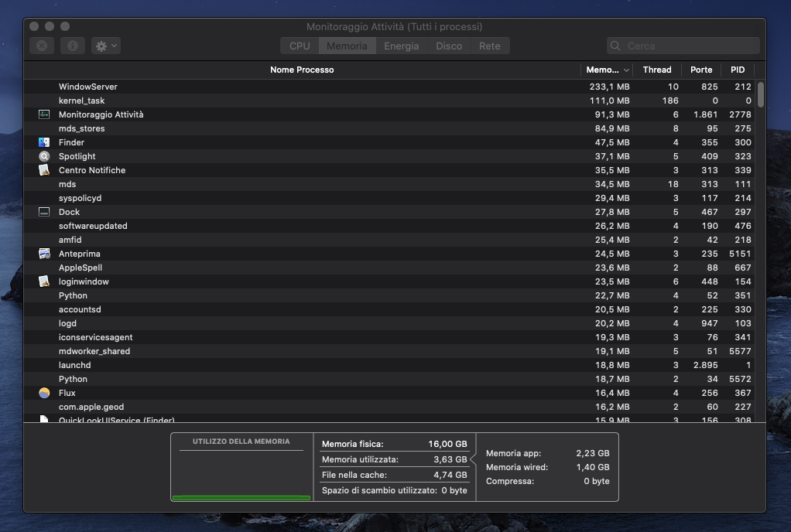Click the Cerca search field

click(683, 46)
